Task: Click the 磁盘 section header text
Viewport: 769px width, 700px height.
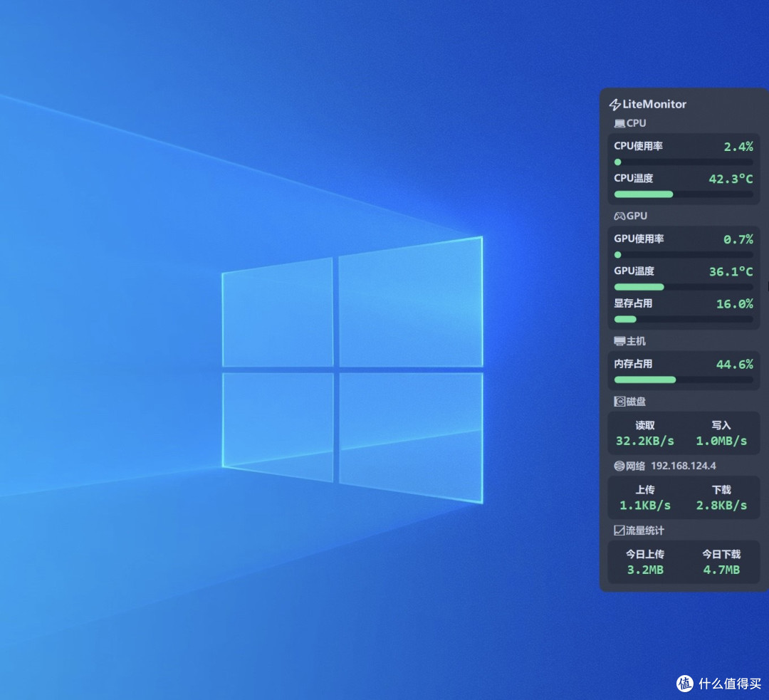Action: [x=636, y=402]
